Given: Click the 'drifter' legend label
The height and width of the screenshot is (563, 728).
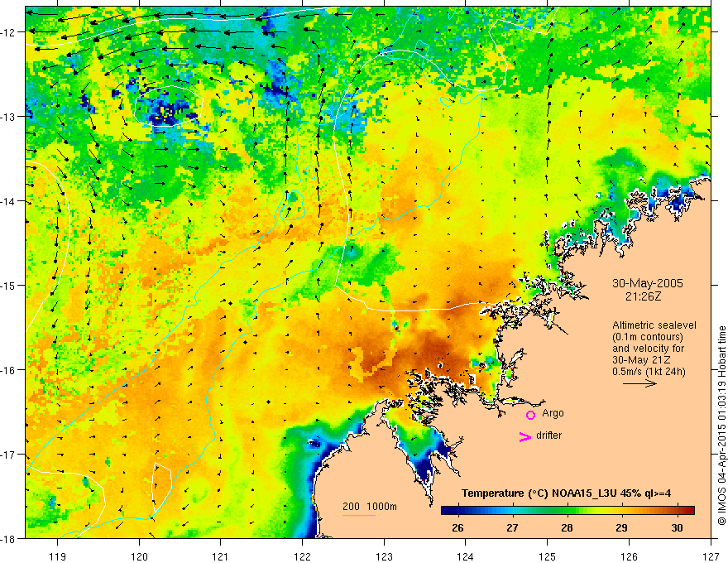Looking at the screenshot, I should [x=548, y=435].
